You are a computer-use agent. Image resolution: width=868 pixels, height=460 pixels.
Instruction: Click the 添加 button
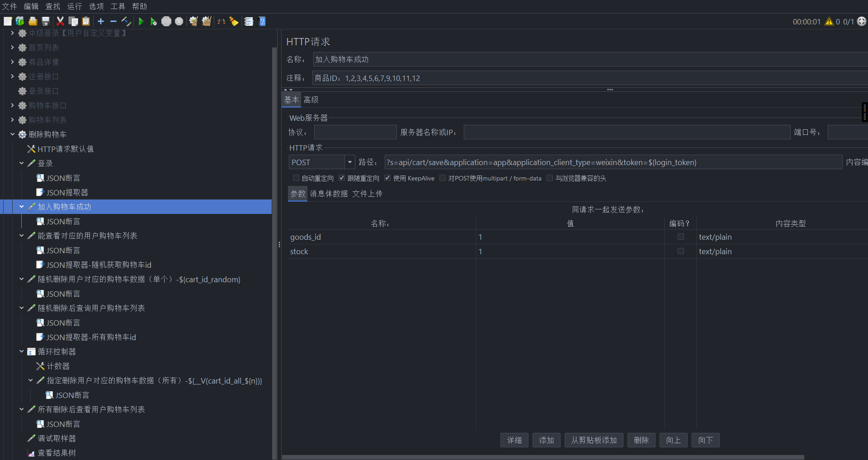[x=547, y=440]
